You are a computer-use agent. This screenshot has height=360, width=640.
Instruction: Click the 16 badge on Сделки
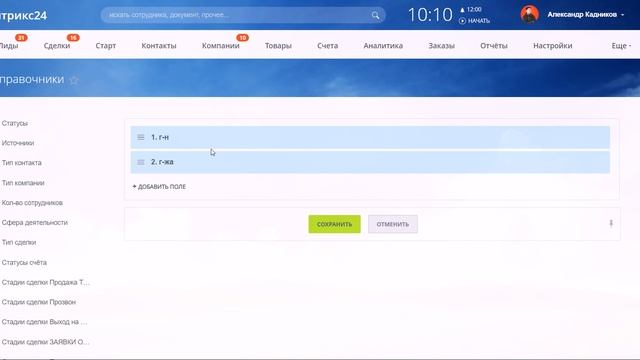[73, 38]
